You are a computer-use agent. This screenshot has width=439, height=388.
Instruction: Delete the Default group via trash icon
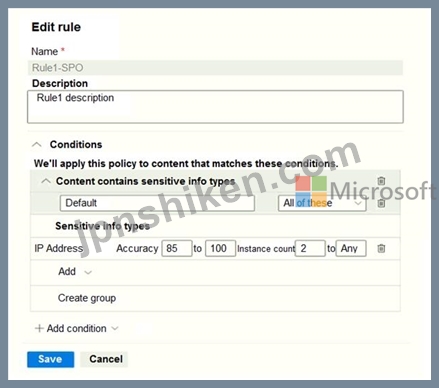(x=381, y=203)
